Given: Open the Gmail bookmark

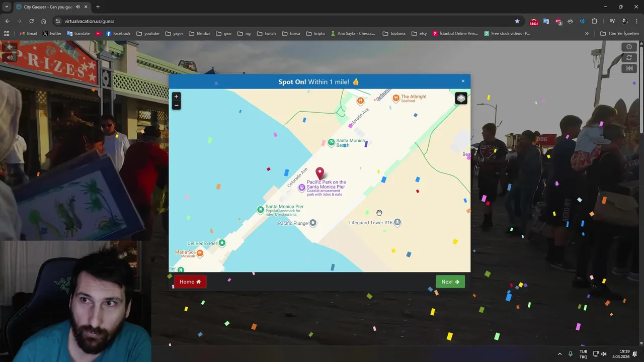Looking at the screenshot, I should click(x=28, y=34).
